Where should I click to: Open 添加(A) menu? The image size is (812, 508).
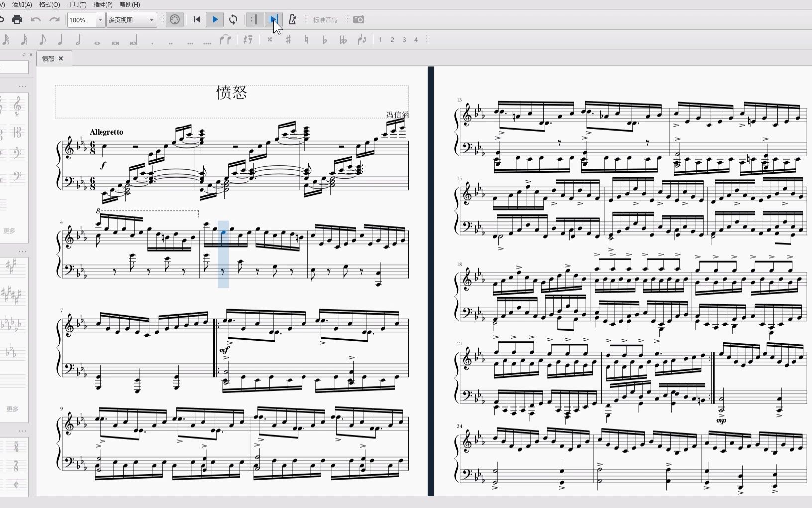pyautogui.click(x=22, y=5)
